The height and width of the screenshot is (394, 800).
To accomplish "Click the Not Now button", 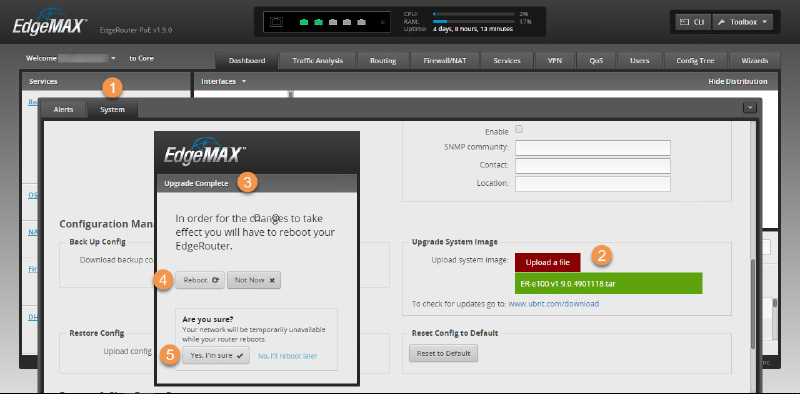I will tap(254, 280).
